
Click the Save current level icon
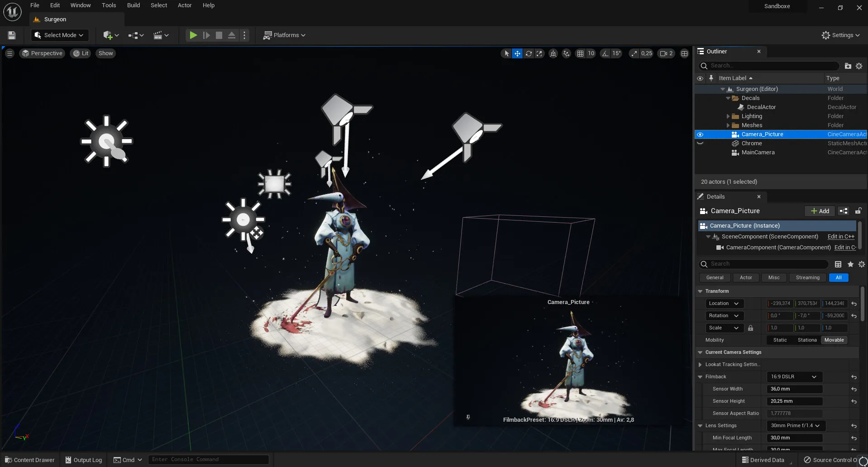[x=12, y=35]
